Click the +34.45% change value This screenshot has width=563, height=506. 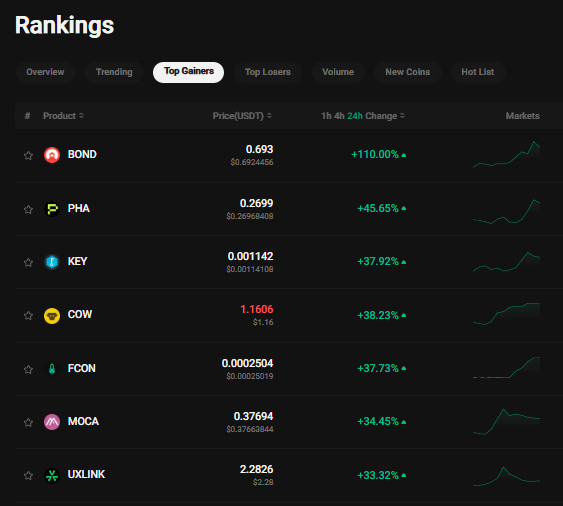point(378,421)
